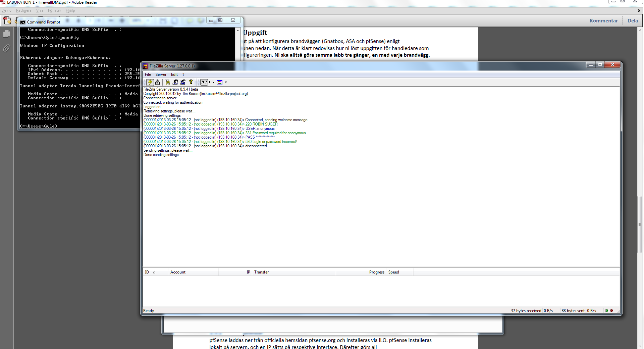The image size is (644, 349).
Task: Minimize the FileZilla Server window
Action: pos(591,64)
